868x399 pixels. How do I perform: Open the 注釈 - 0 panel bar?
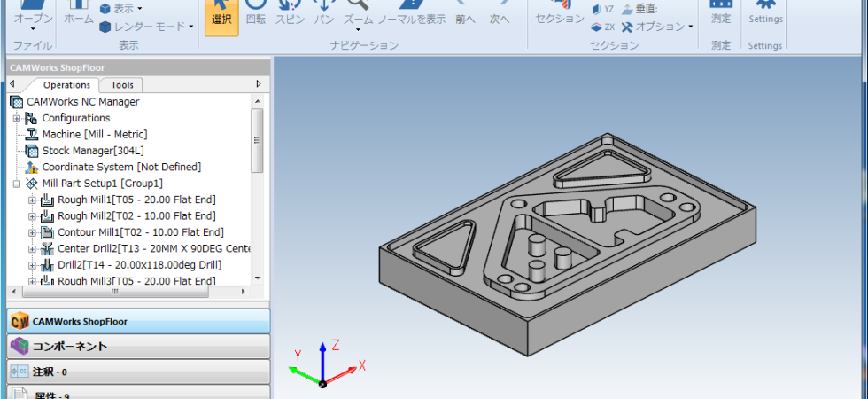point(138,372)
